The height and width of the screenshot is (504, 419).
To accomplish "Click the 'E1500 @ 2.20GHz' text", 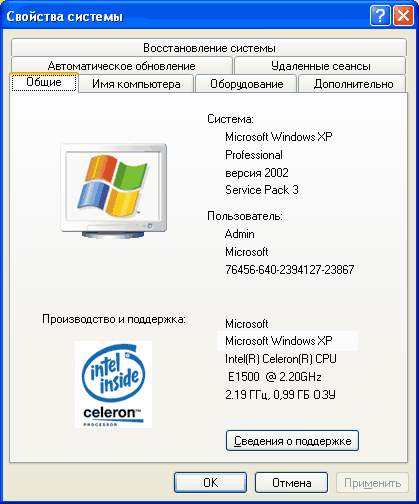I will 274,377.
